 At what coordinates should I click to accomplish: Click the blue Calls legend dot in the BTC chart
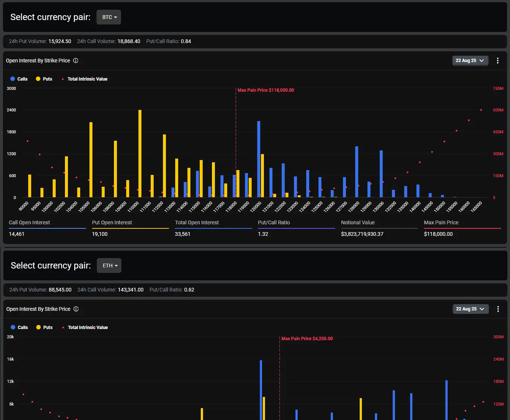coord(13,79)
